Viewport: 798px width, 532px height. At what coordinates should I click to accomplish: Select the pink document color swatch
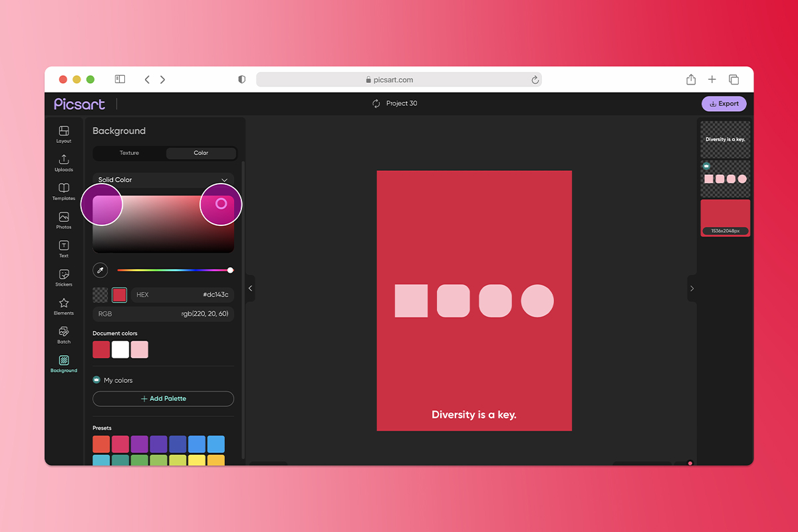(x=140, y=349)
